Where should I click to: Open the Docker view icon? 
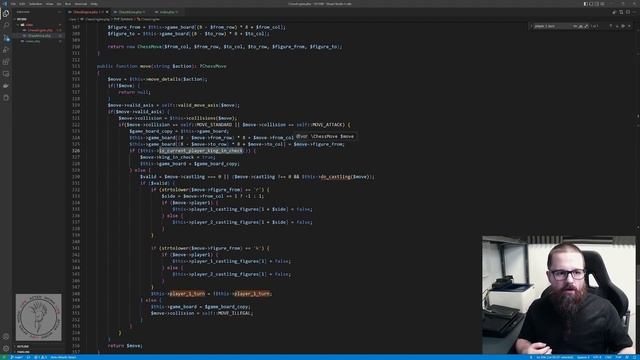[6, 86]
